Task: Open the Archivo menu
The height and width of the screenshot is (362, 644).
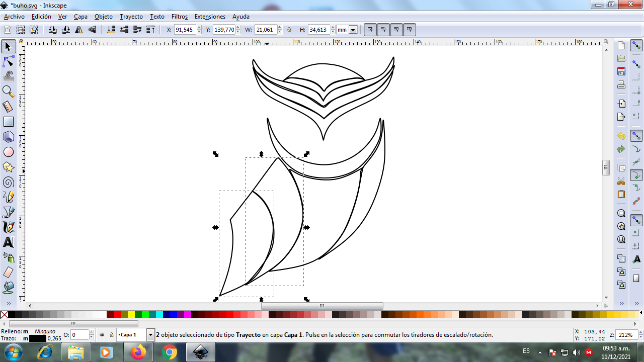Action: (x=14, y=17)
